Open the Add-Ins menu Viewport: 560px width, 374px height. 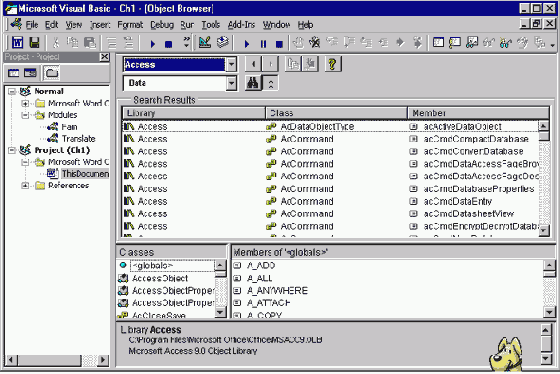241,25
